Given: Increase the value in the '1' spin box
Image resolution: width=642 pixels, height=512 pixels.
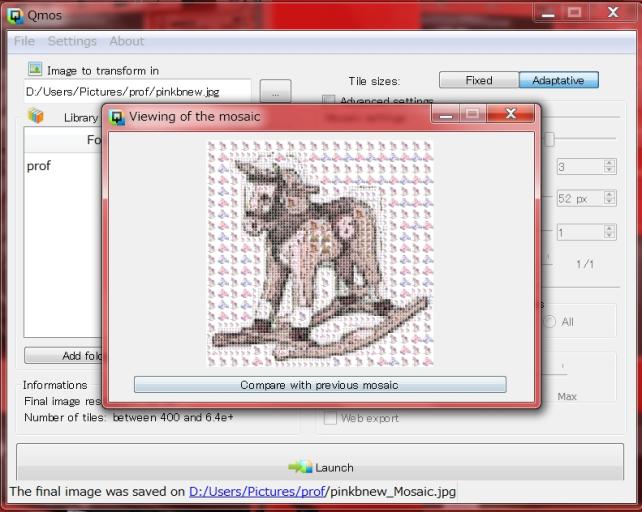Looking at the screenshot, I should pyautogui.click(x=609, y=229).
